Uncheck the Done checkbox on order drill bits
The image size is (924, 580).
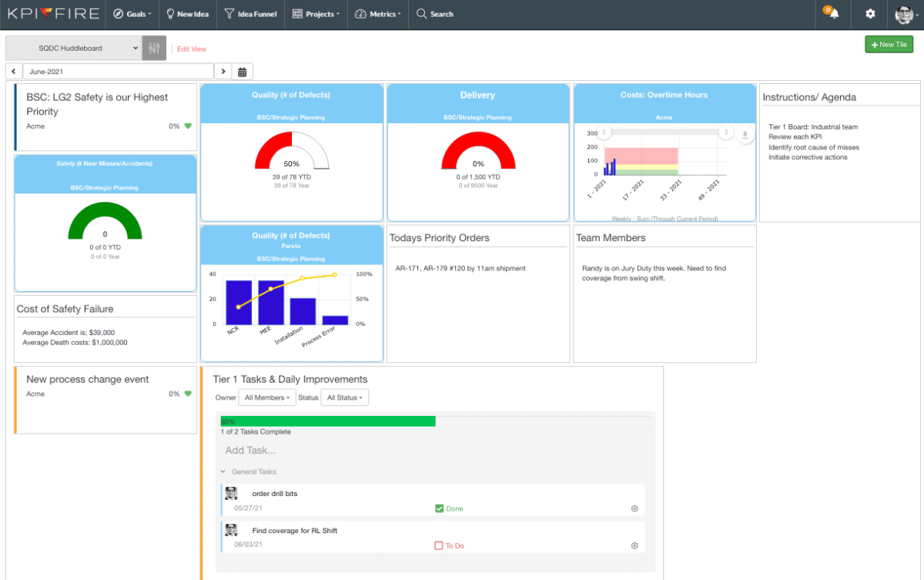click(x=440, y=508)
